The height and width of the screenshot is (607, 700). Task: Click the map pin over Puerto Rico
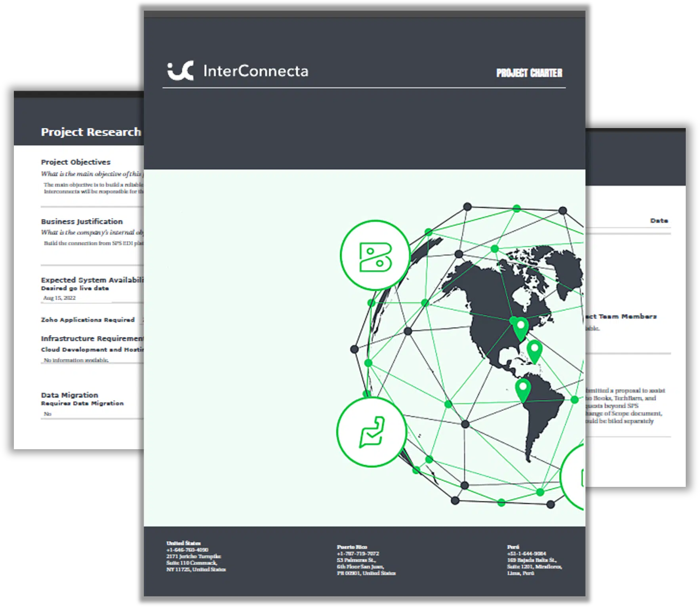534,352
